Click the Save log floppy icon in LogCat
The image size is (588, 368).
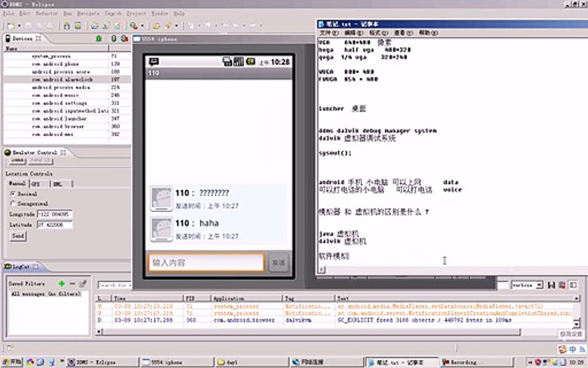pos(551,285)
